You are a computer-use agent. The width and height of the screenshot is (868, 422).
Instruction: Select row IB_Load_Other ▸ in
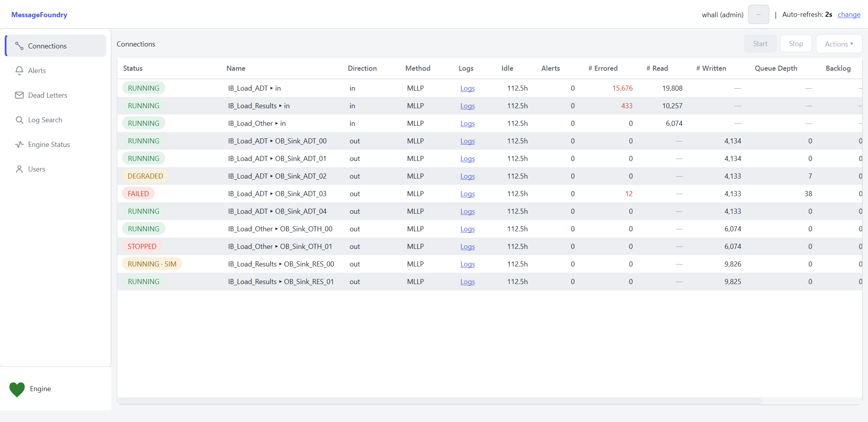[490, 123]
